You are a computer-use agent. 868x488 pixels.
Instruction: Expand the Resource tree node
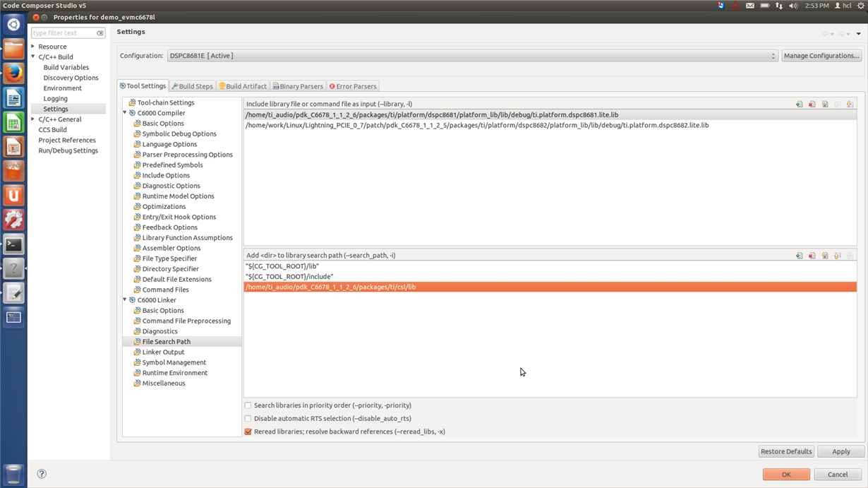(32, 47)
